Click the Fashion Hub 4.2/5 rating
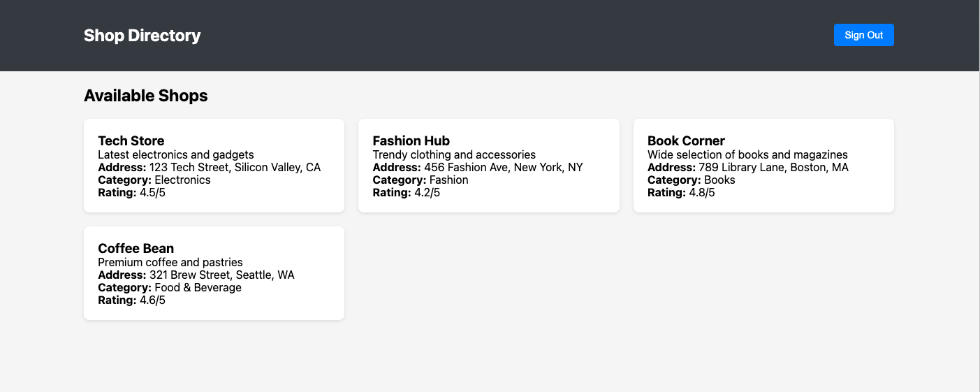Viewport: 980px width, 392px height. pyautogui.click(x=406, y=192)
